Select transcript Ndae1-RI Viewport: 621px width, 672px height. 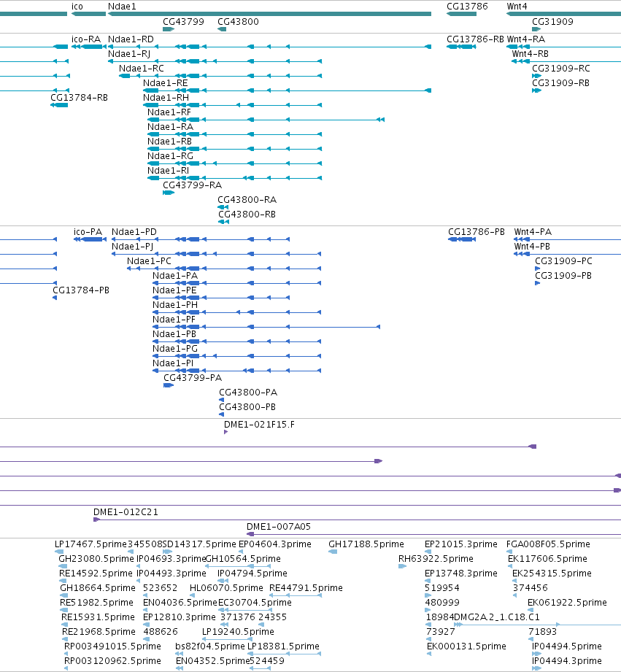pos(234,178)
